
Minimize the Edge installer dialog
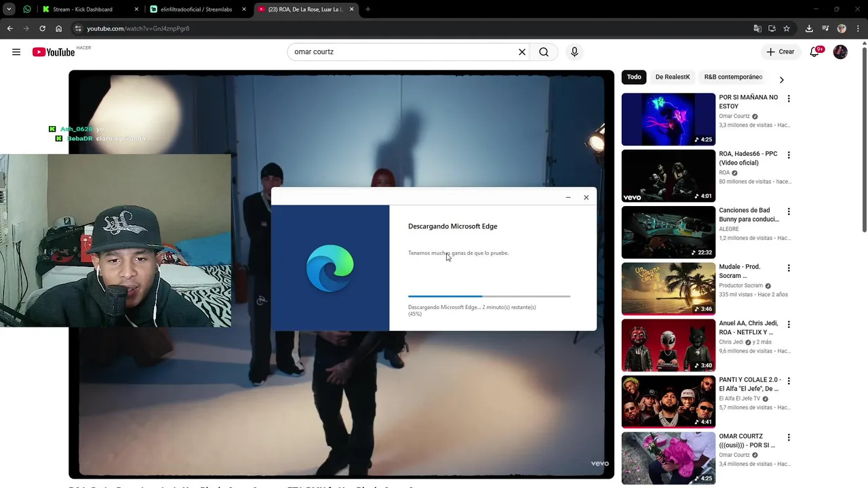point(568,197)
